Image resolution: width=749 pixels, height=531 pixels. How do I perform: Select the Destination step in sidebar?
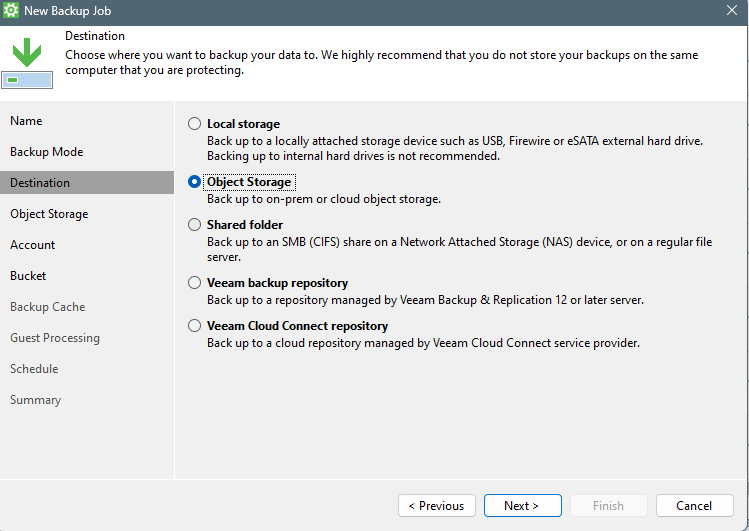pos(40,183)
